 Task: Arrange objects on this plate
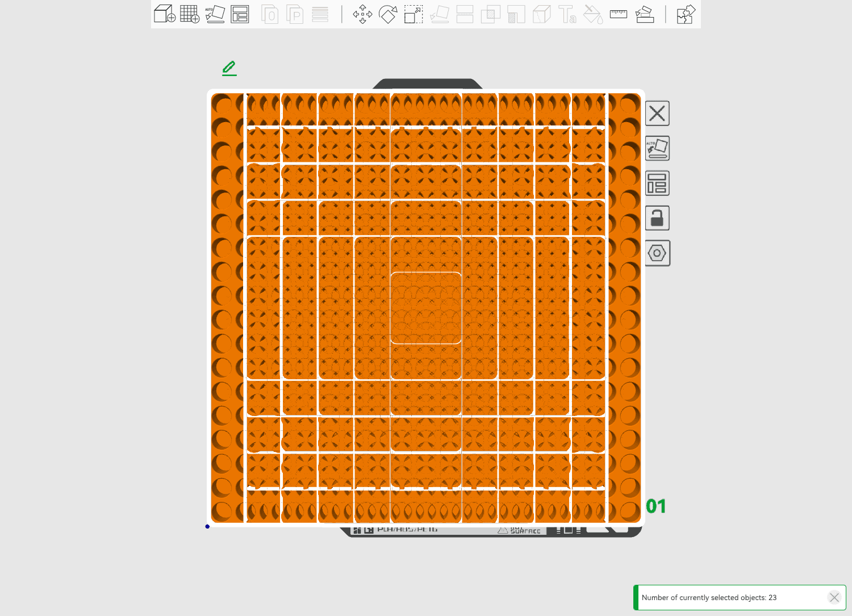tap(657, 183)
